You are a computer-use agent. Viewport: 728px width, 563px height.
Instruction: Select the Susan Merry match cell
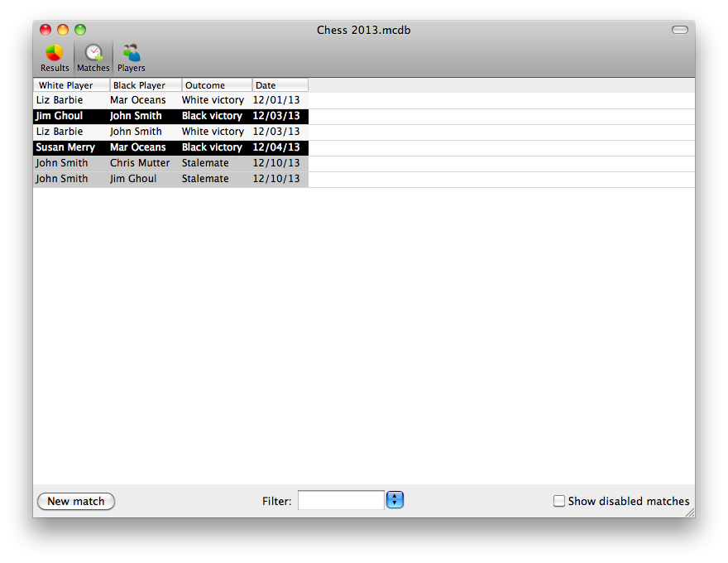click(65, 147)
